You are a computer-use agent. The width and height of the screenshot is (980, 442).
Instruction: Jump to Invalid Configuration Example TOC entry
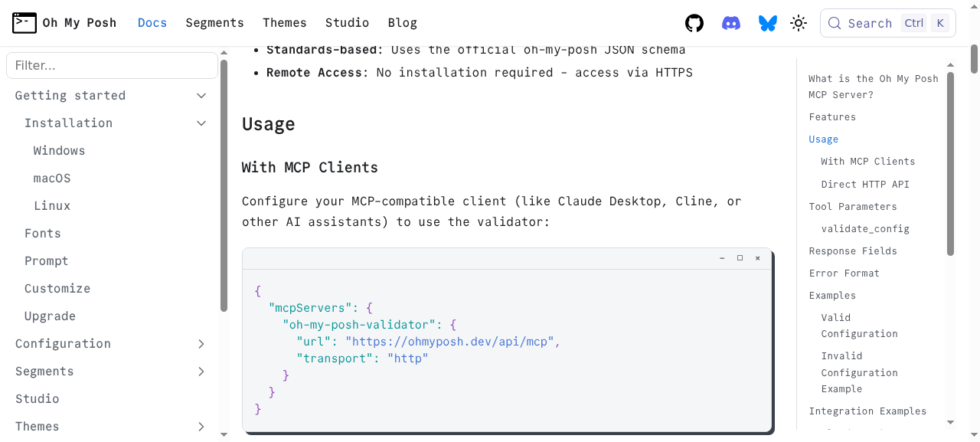860,372
